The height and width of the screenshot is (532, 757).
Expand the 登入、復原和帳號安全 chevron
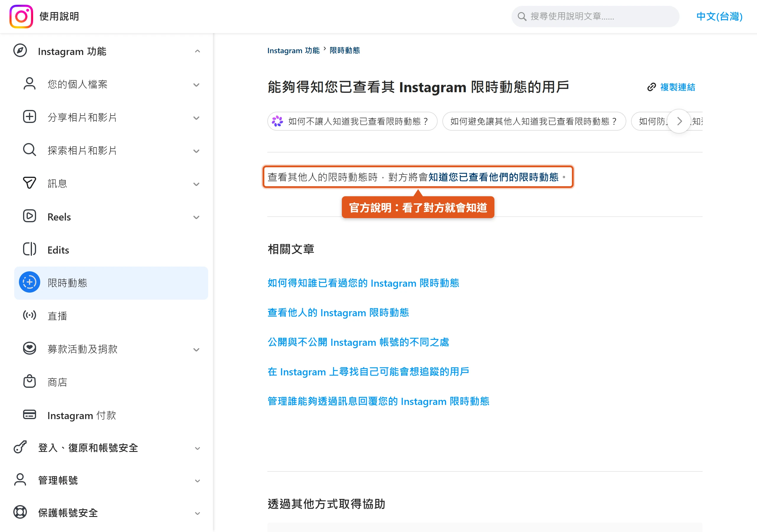click(198, 449)
